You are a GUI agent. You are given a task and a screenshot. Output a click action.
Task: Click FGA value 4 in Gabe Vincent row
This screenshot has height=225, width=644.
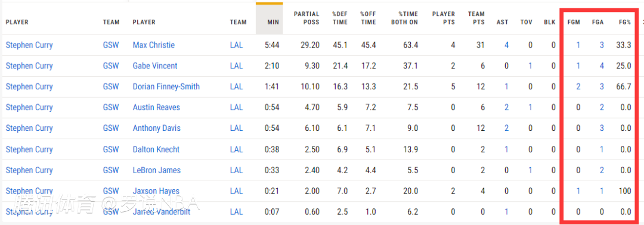(602, 65)
